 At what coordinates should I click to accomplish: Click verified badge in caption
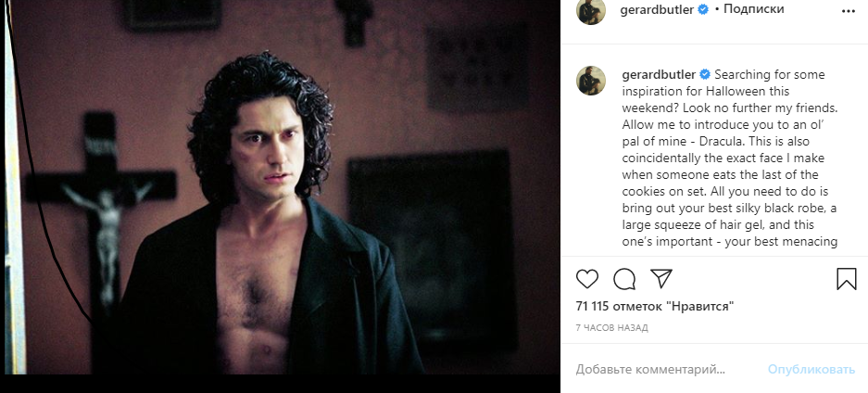tap(705, 74)
